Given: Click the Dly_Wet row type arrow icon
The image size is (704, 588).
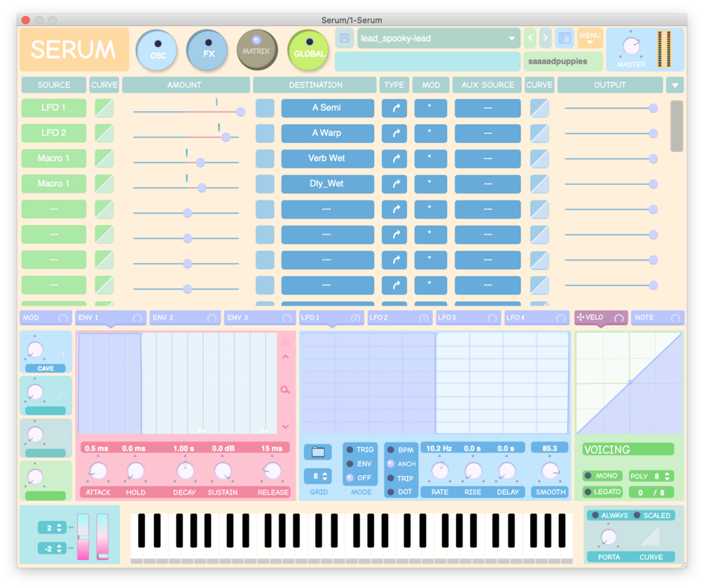Looking at the screenshot, I should tap(394, 184).
